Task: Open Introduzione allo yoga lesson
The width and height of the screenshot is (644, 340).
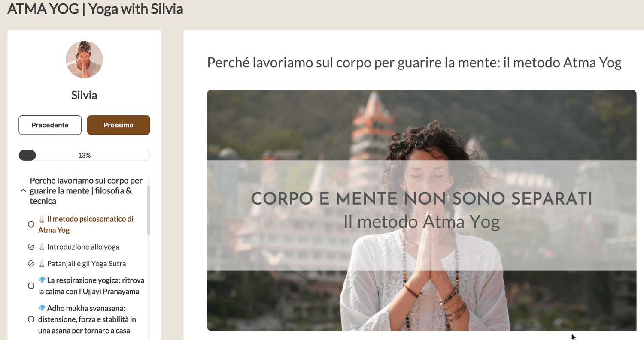Action: pos(83,247)
